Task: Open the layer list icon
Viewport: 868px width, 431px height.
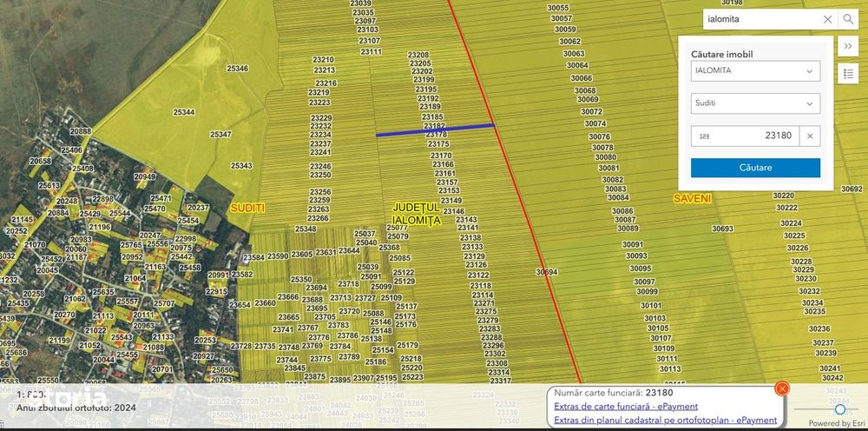Action: coord(847,73)
